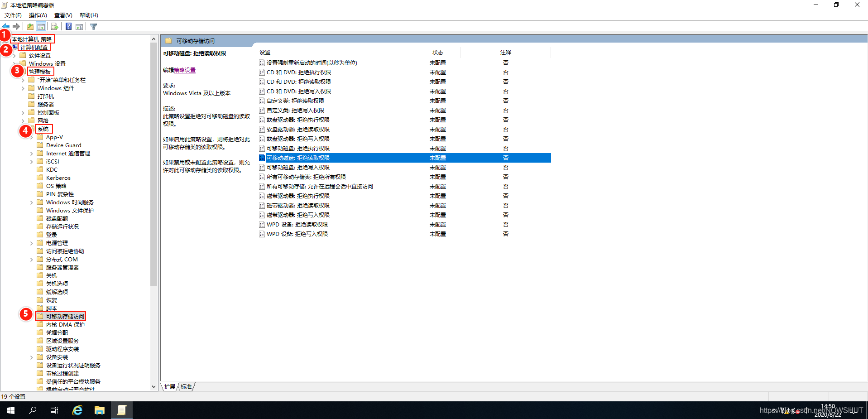Click the 磁盘配额 folder icon
The image size is (868, 419).
[x=40, y=218]
